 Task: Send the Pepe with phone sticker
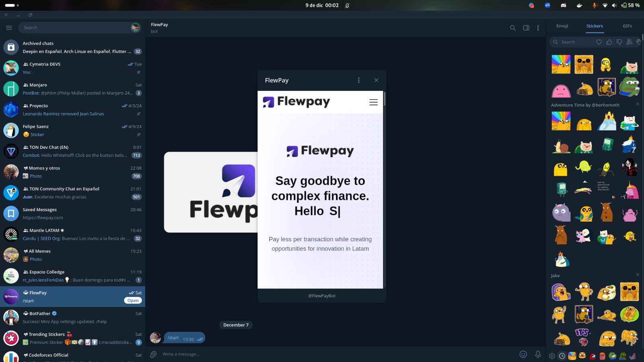coord(630,86)
